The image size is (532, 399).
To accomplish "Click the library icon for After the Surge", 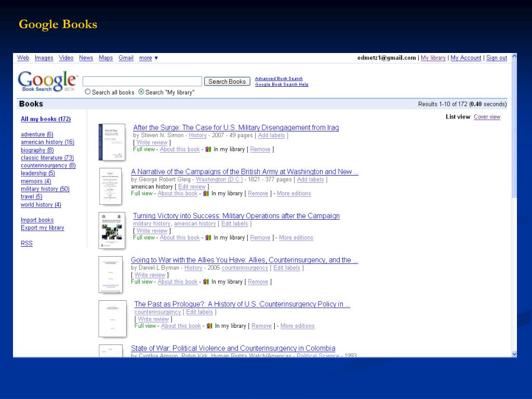I will pos(208,149).
